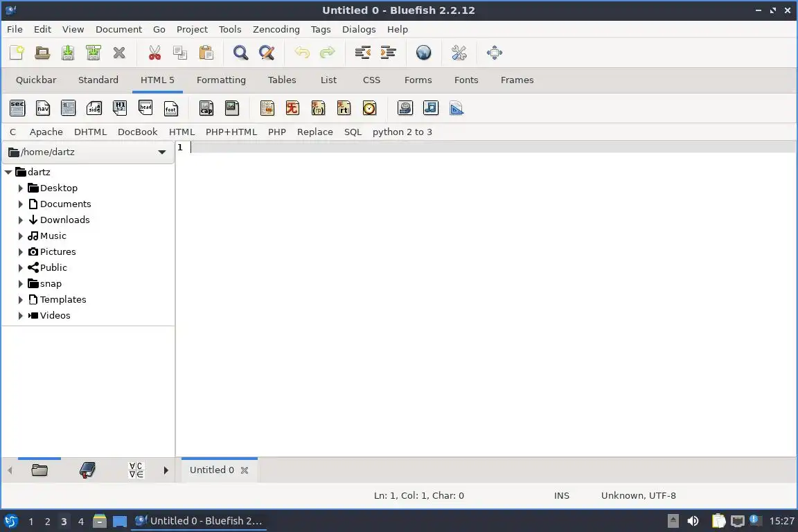Insert HTML5 section tag icon
Viewport: 798px width, 532px height.
[17, 108]
